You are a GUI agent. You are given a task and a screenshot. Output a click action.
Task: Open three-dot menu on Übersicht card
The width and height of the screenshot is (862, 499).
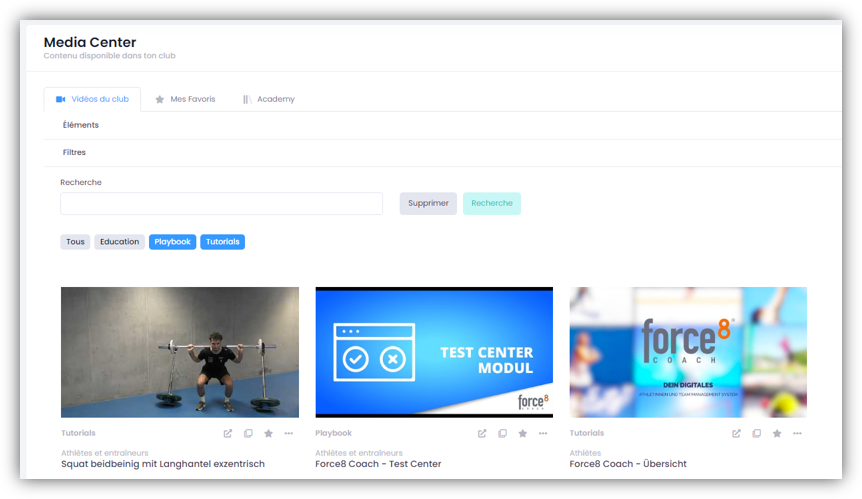[x=797, y=433]
